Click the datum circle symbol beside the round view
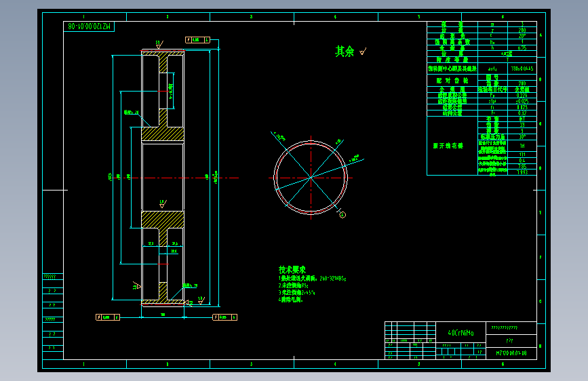The height and width of the screenshot is (381, 588). coord(342,214)
